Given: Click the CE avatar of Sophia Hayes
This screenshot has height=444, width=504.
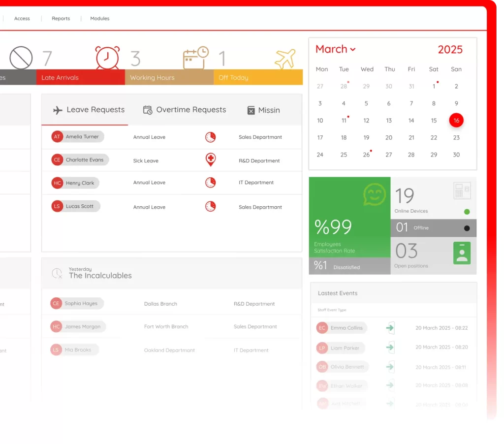Looking at the screenshot, I should click(x=56, y=303).
